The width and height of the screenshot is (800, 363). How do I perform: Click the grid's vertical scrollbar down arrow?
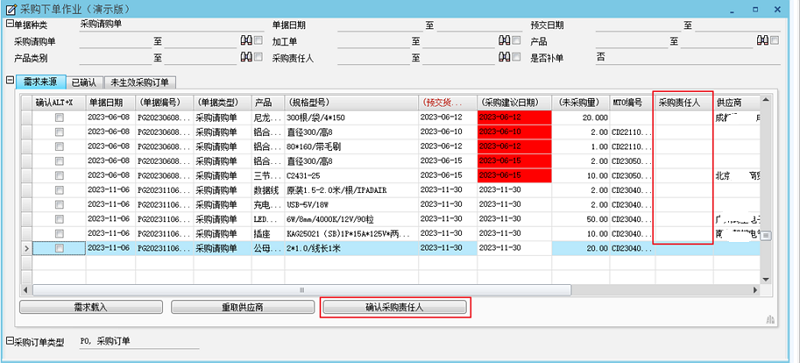click(765, 279)
